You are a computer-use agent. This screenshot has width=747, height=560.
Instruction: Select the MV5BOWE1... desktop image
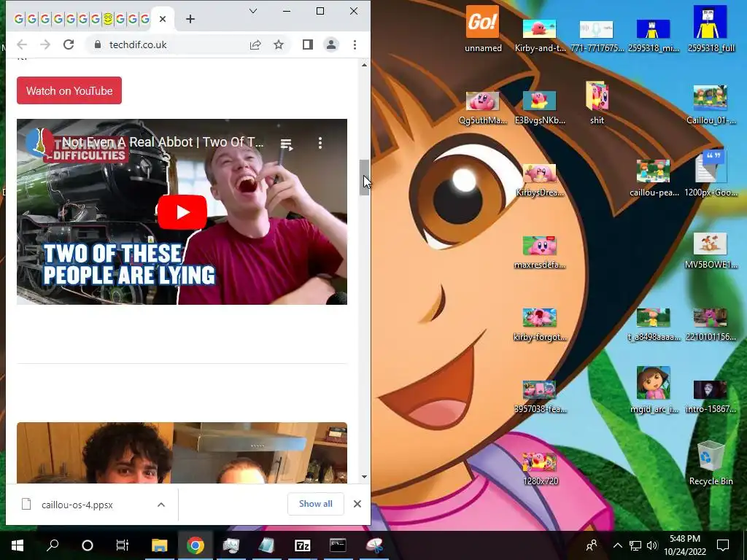[x=711, y=251]
